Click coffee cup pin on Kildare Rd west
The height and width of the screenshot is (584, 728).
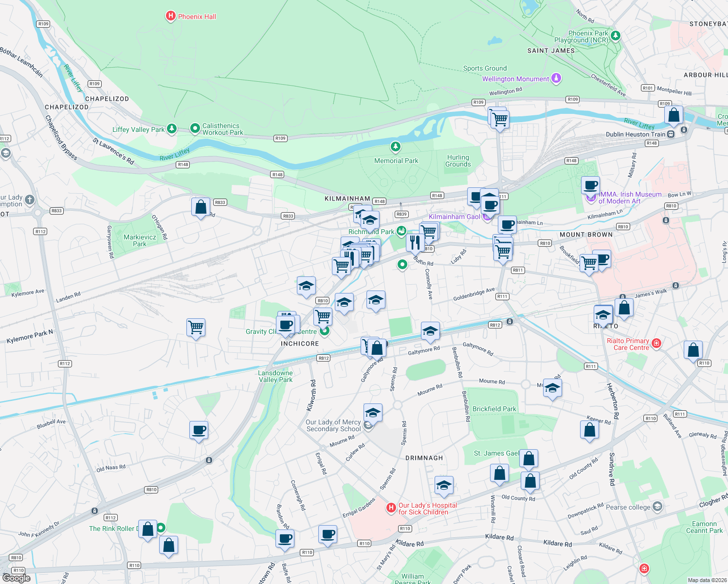(x=328, y=535)
